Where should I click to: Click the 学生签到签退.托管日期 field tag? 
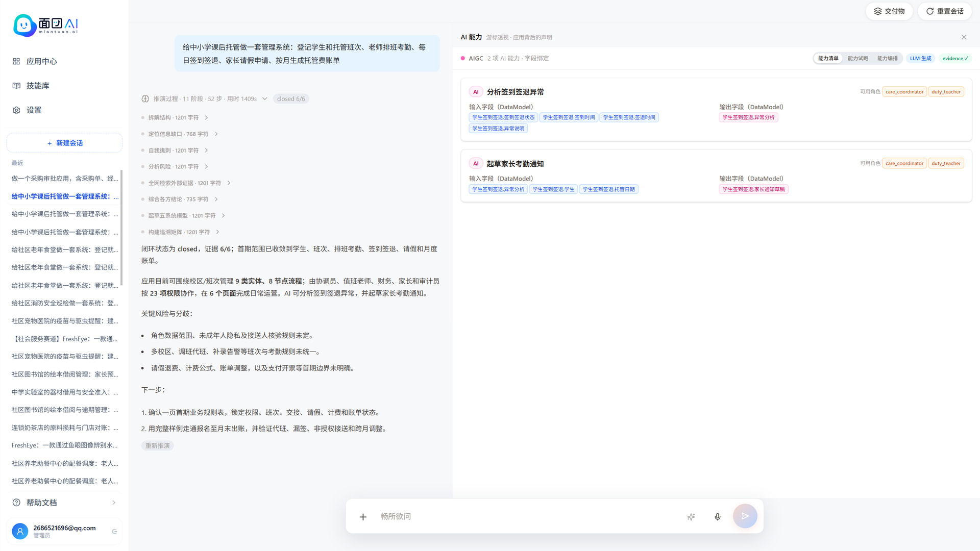tap(608, 189)
